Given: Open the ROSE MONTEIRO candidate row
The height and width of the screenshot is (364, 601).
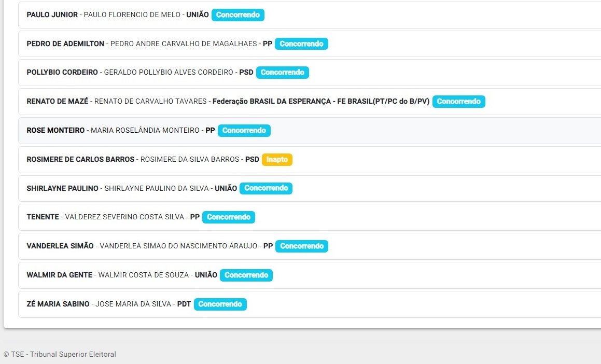Looking at the screenshot, I should tap(310, 130).
